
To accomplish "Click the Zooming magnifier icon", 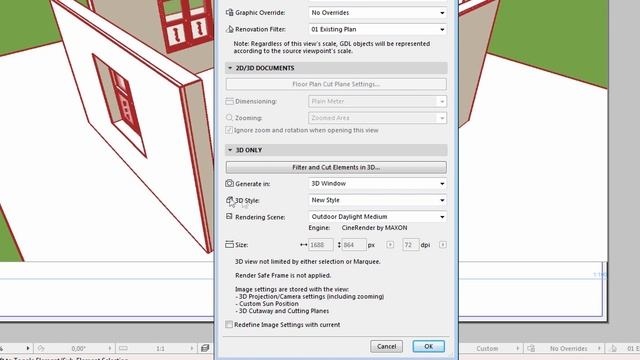I will click(x=229, y=118).
